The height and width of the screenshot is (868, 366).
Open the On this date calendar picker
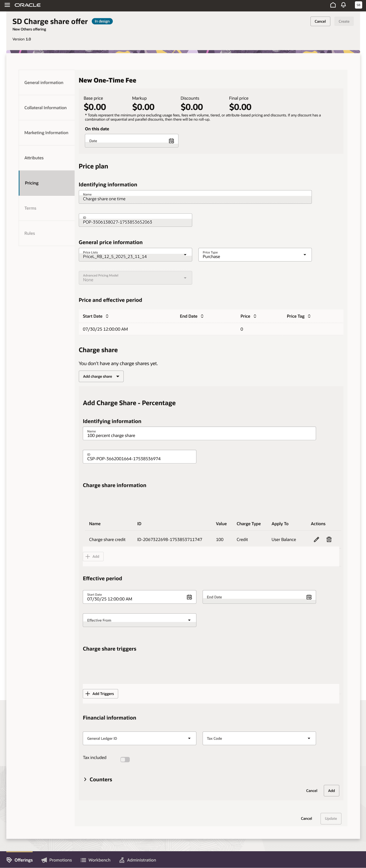[171, 141]
